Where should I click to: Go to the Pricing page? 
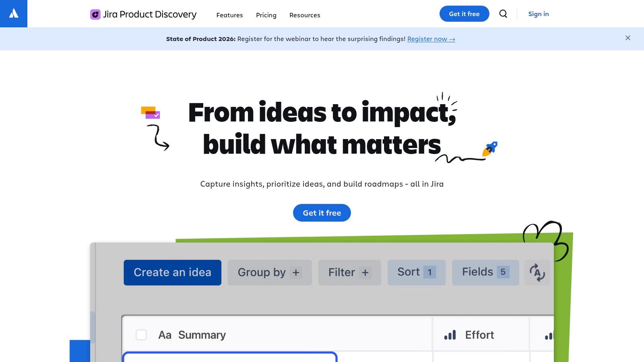[x=266, y=15]
